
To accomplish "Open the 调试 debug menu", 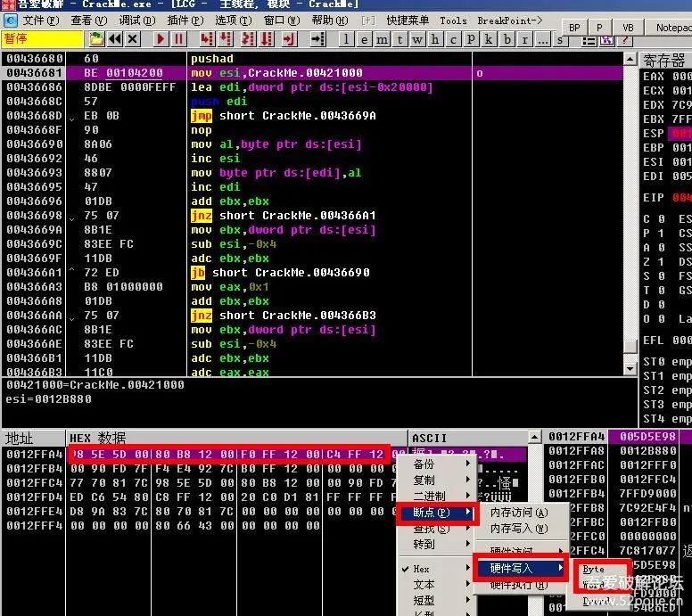I will coord(136,20).
